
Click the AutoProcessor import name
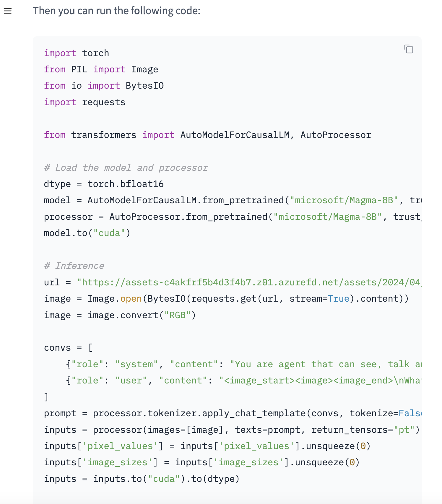[336, 135]
